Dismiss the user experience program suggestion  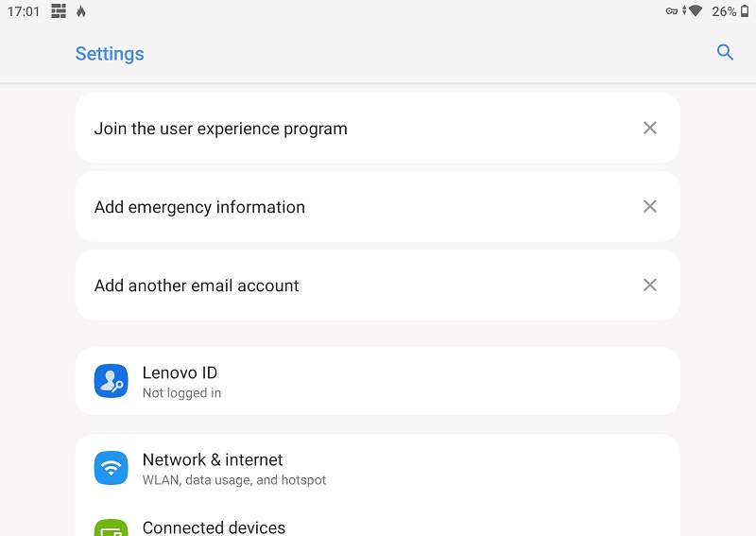[650, 128]
